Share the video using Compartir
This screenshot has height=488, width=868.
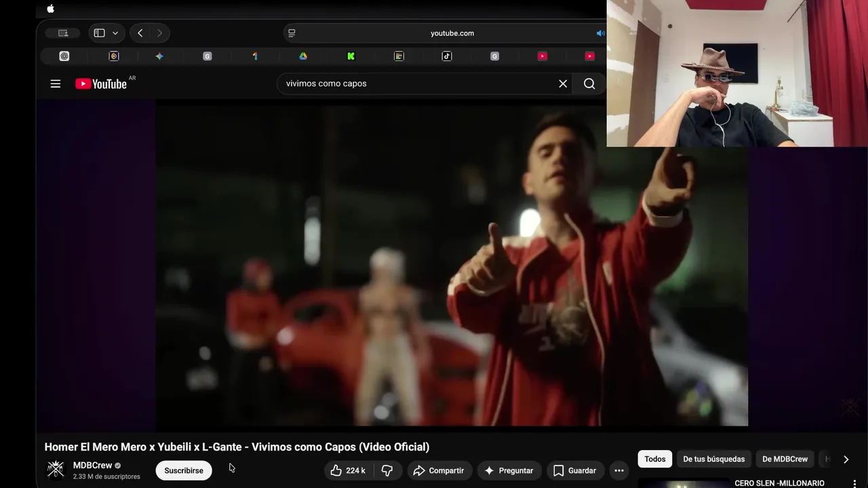point(439,470)
